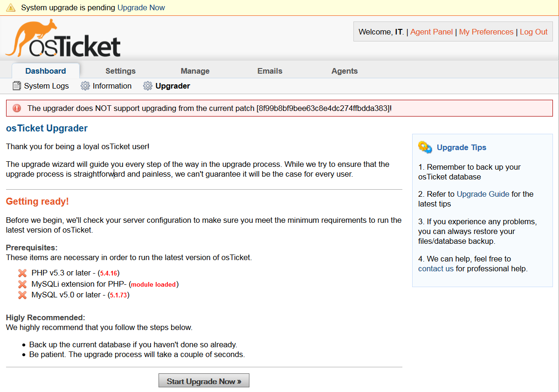Click the Upgrade Now link
This screenshot has width=559, height=392.
141,7
